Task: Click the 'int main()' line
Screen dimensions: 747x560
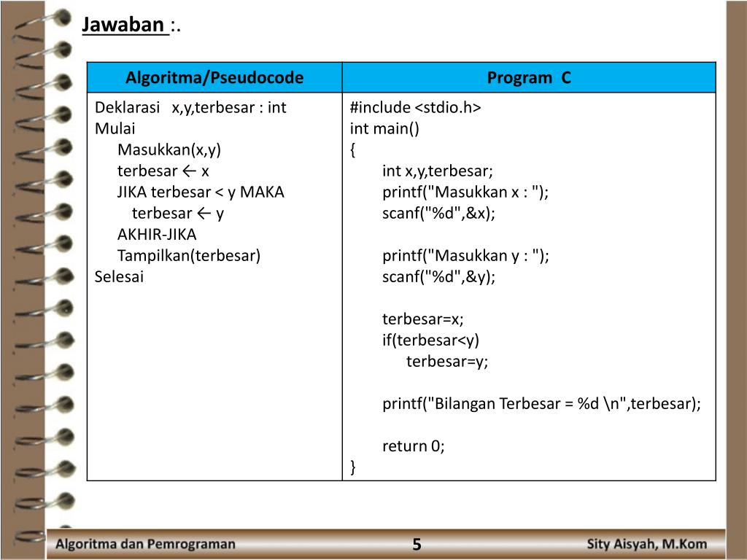Action: point(384,128)
